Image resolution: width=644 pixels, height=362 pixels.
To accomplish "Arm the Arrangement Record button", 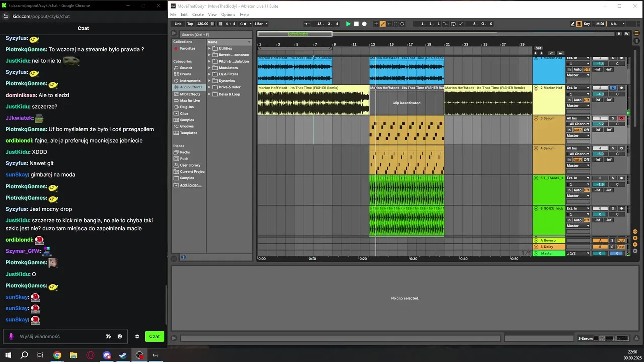I will tap(364, 24).
